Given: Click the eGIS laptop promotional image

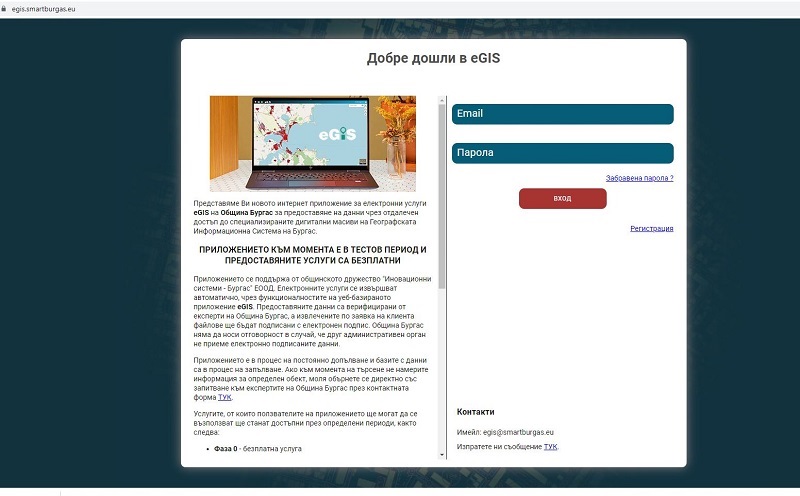Looking at the screenshot, I should (313, 143).
